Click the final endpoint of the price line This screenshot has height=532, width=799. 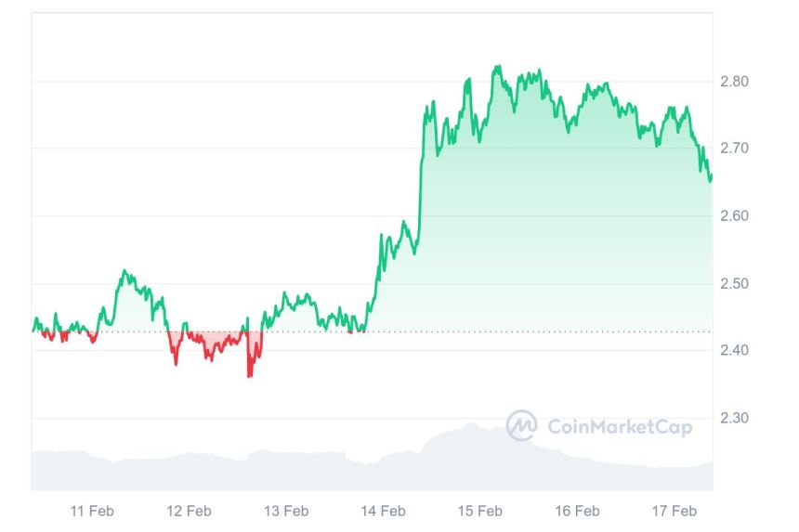pos(711,180)
